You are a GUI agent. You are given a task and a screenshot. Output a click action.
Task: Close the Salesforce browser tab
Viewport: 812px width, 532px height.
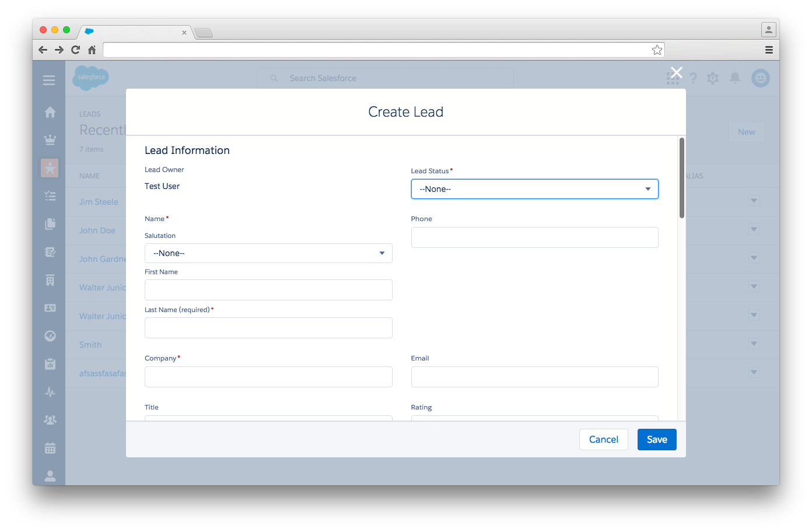184,33
